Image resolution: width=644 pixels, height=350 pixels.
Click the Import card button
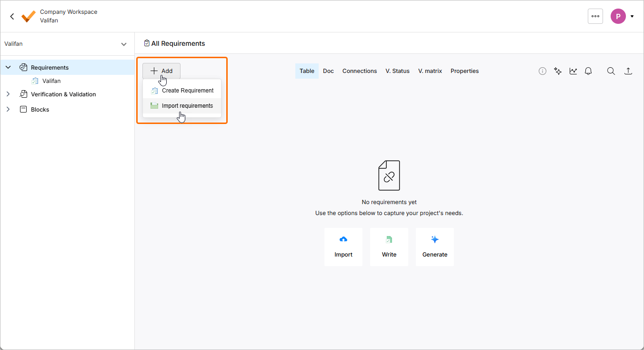343,247
